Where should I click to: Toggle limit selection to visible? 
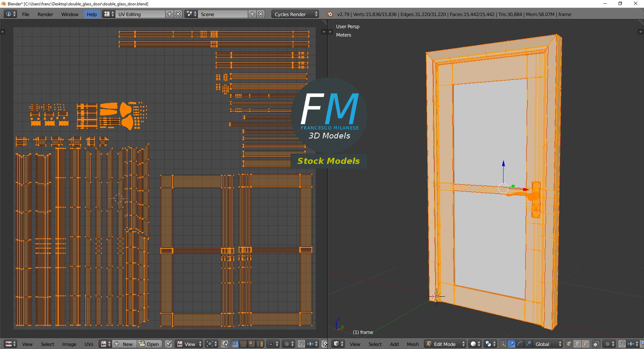[x=596, y=344]
